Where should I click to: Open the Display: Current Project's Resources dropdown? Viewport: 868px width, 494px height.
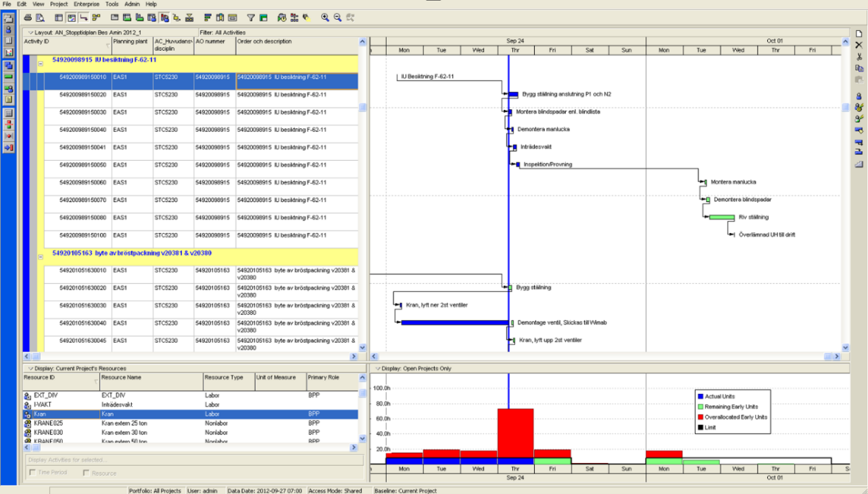click(30, 368)
